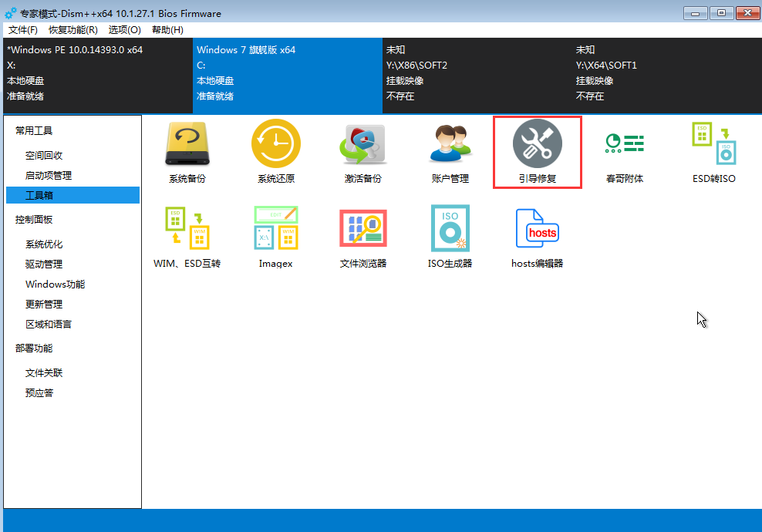
Task: Select 空间回收 in the sidebar
Action: [x=44, y=156]
